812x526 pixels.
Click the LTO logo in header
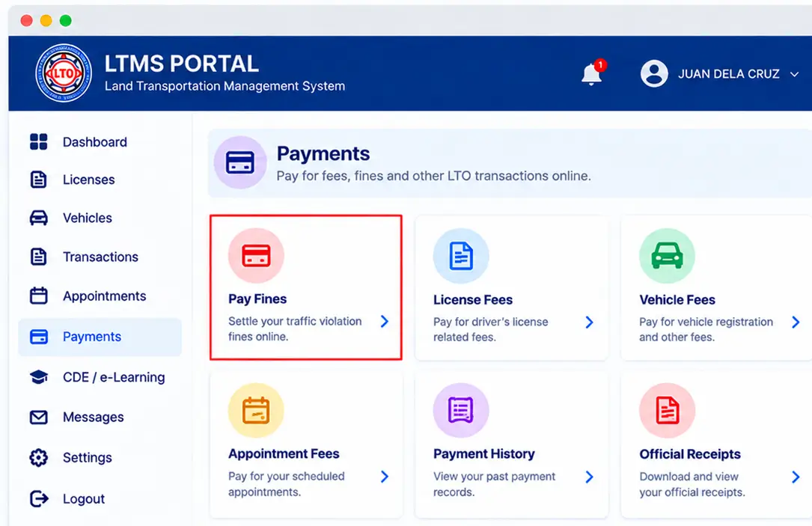tap(64, 73)
